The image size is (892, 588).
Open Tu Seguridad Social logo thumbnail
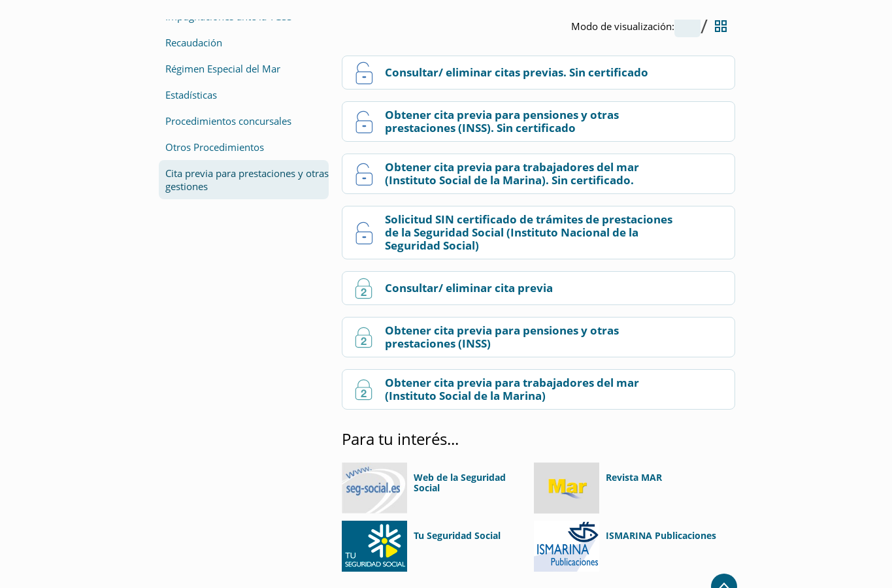pyautogui.click(x=374, y=546)
